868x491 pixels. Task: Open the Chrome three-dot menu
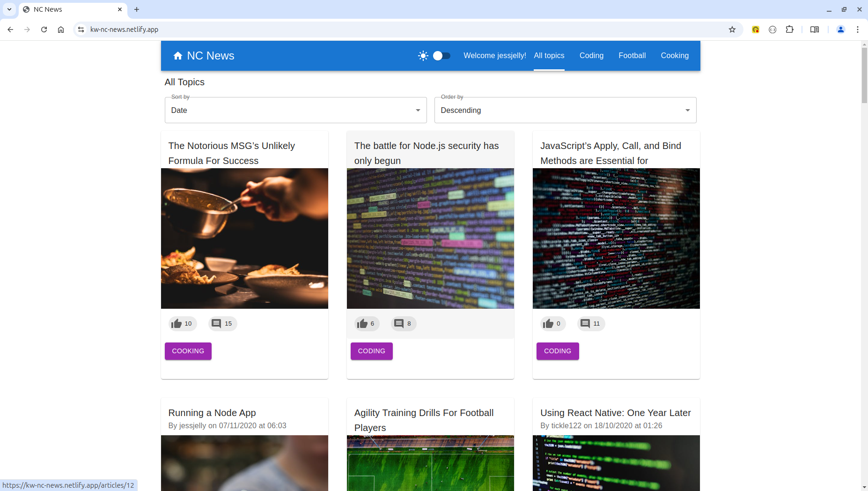[x=858, y=30]
